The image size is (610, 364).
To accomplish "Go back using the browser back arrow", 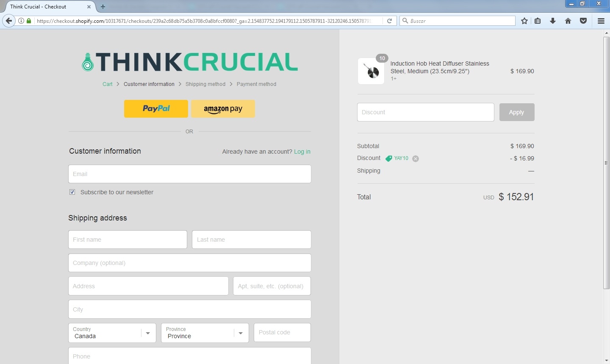I will pos(8,21).
